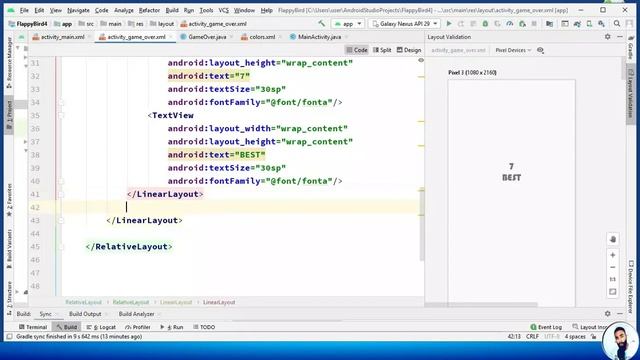Open the File menu
The image size is (640, 360).
[24, 10]
